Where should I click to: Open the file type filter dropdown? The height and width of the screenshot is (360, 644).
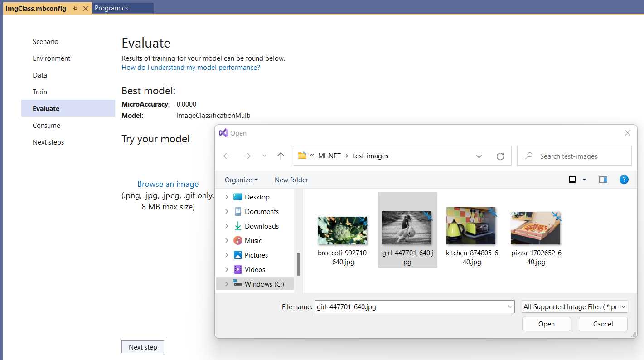(x=574, y=306)
